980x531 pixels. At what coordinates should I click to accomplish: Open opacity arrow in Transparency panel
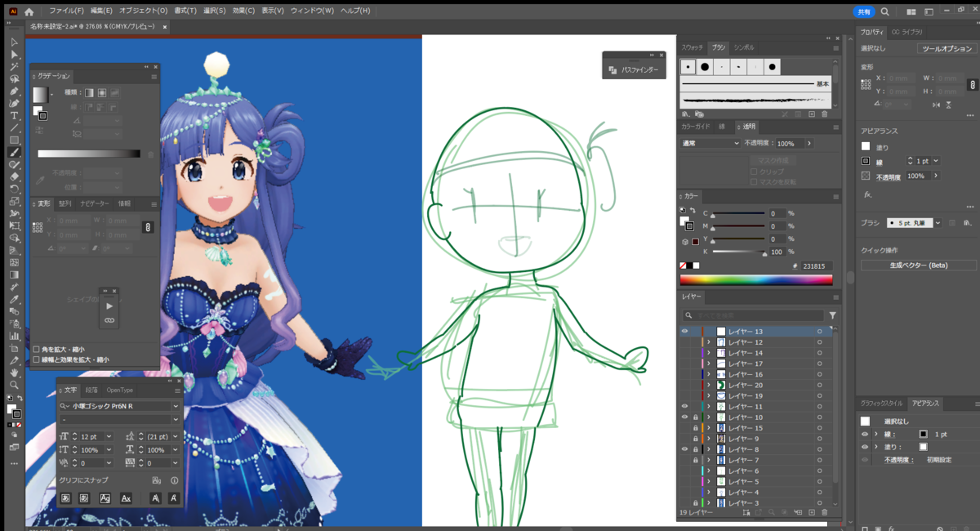click(x=808, y=143)
